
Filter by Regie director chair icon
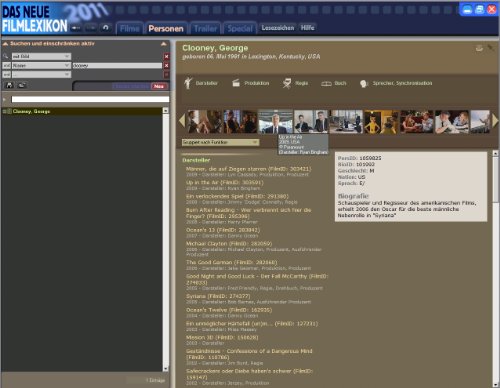(x=287, y=83)
